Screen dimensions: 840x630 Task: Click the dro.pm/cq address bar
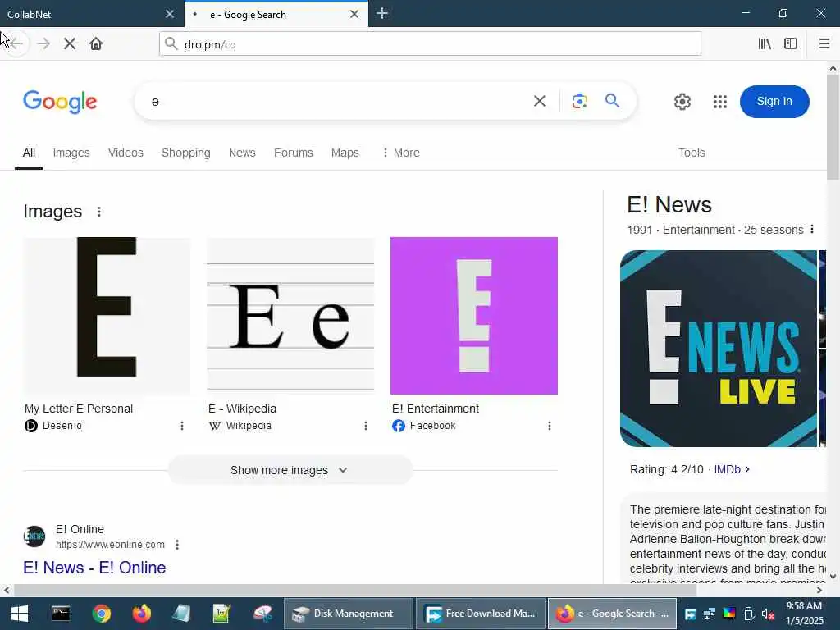pos(430,44)
